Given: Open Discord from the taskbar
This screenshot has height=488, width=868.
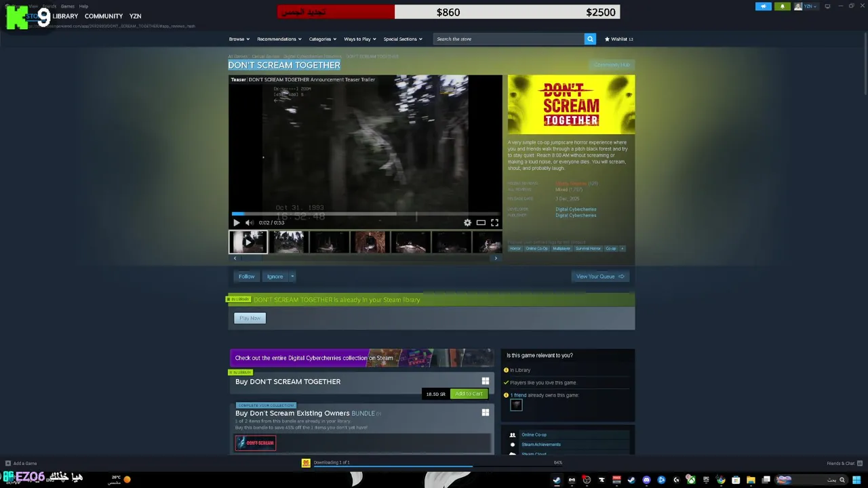Looking at the screenshot, I should click(x=647, y=480).
